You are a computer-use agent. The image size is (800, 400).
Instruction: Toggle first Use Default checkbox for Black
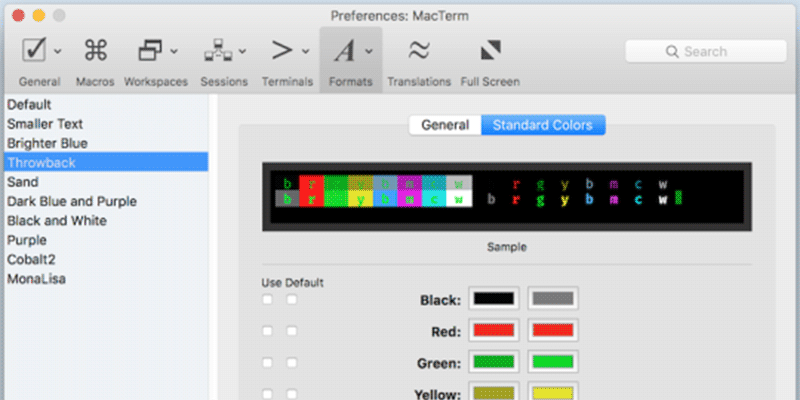tap(267, 299)
